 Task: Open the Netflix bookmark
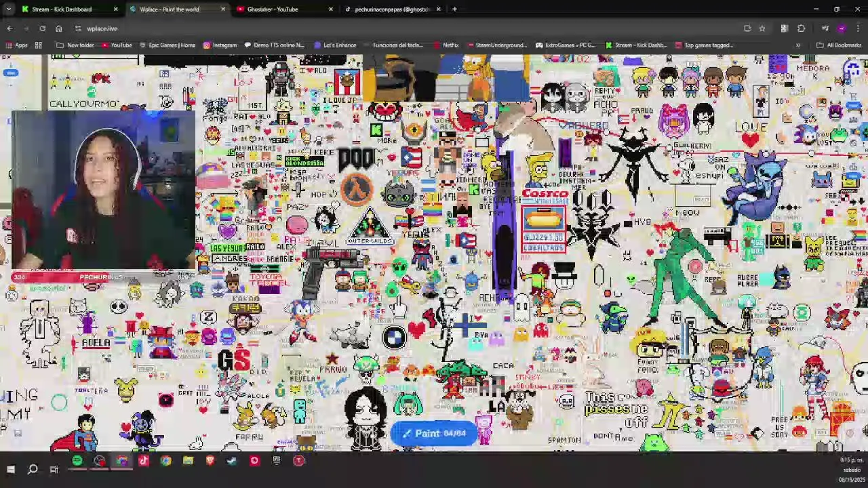coord(446,45)
